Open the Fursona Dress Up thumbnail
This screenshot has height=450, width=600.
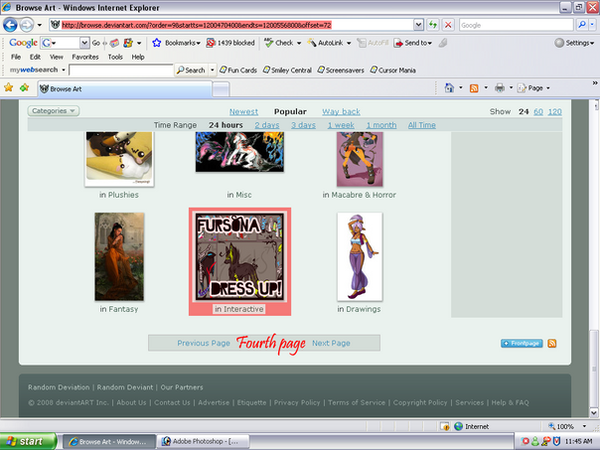[240, 257]
